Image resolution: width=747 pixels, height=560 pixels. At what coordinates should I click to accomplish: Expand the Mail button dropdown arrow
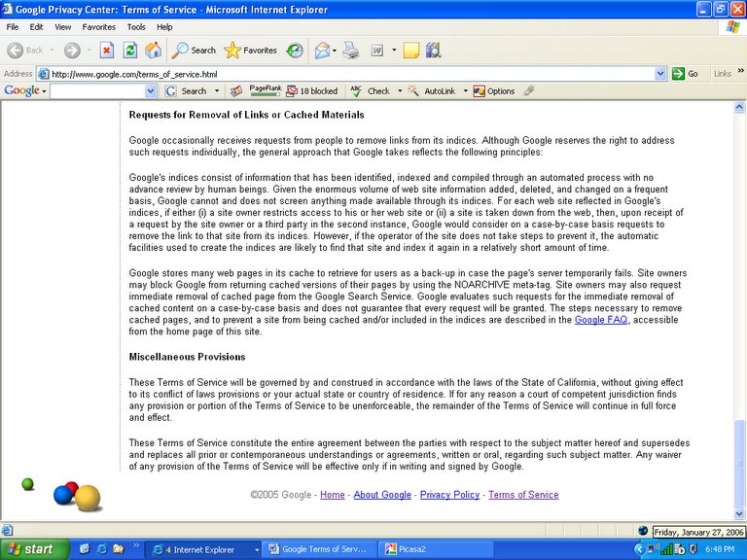coord(335,50)
